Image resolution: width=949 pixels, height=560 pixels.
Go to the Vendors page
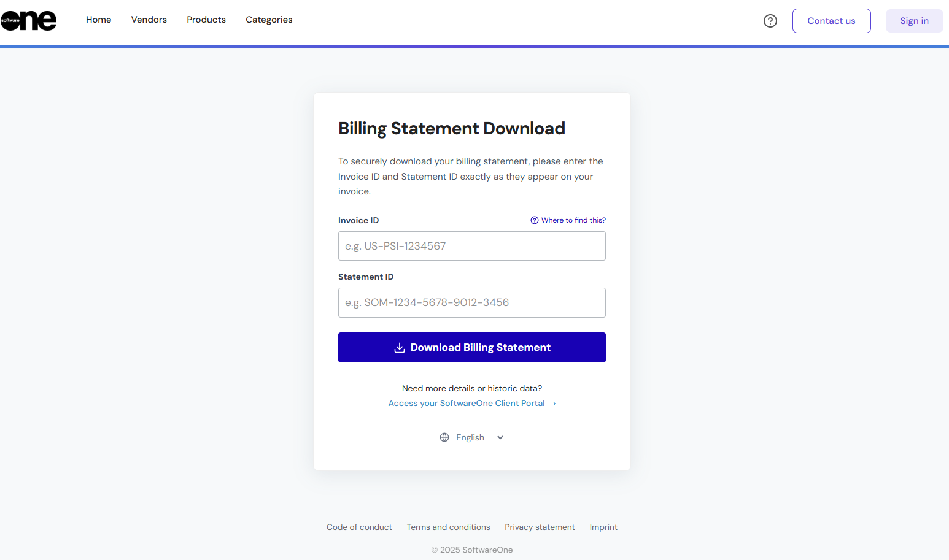tap(149, 20)
